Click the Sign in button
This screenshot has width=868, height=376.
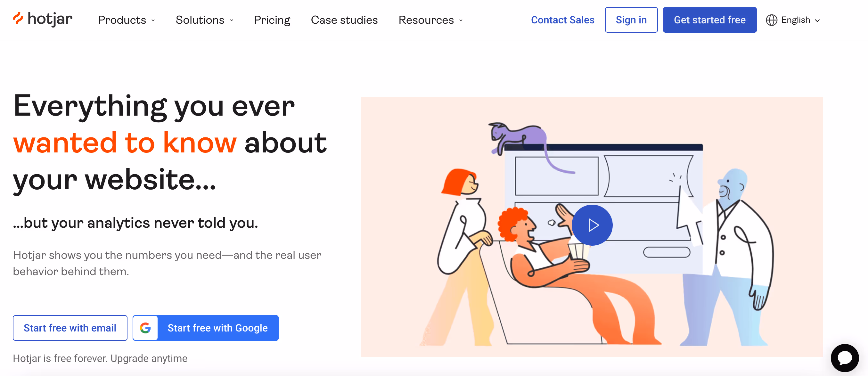631,20
